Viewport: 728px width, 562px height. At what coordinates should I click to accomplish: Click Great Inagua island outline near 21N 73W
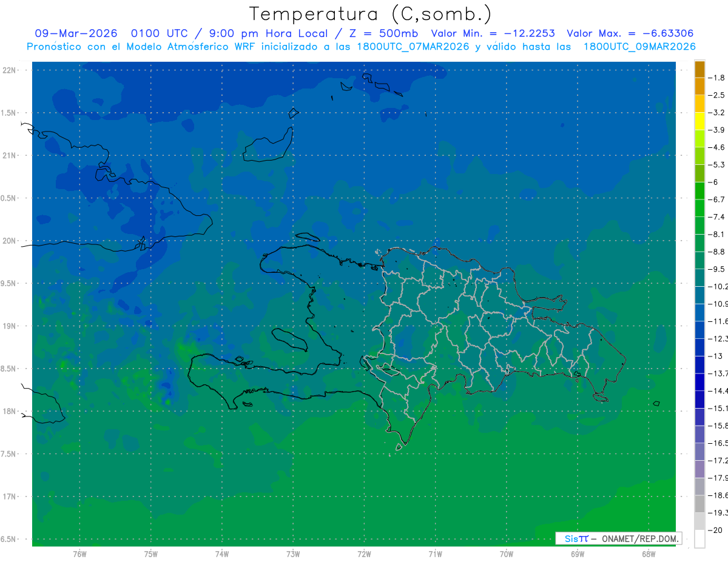pyautogui.click(x=268, y=144)
